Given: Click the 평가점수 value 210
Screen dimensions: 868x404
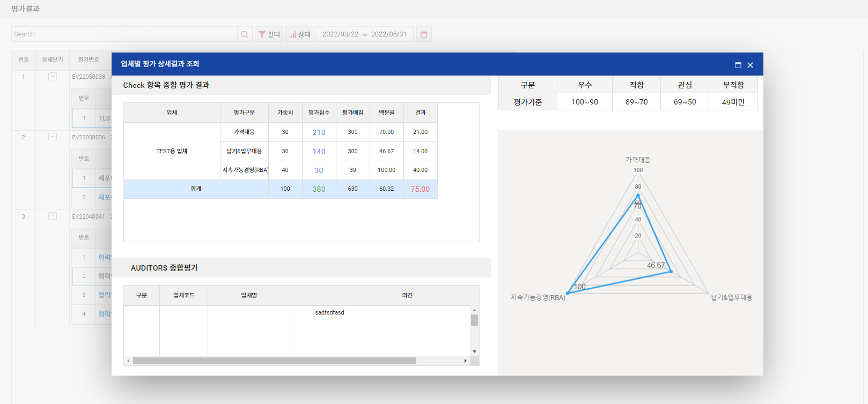Looking at the screenshot, I should (319, 132).
